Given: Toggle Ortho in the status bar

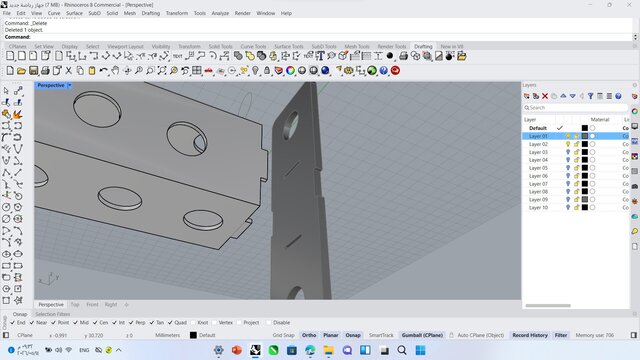Looking at the screenshot, I should pos(309,335).
